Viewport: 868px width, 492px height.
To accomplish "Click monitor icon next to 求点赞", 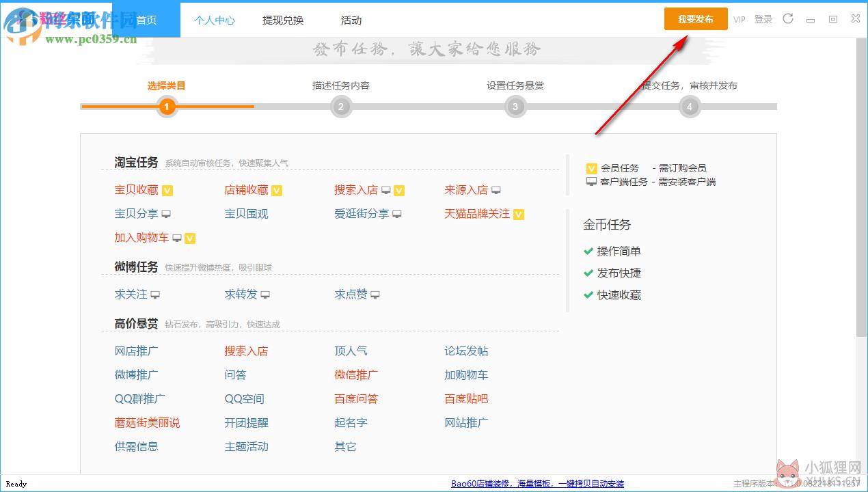I will click(375, 295).
